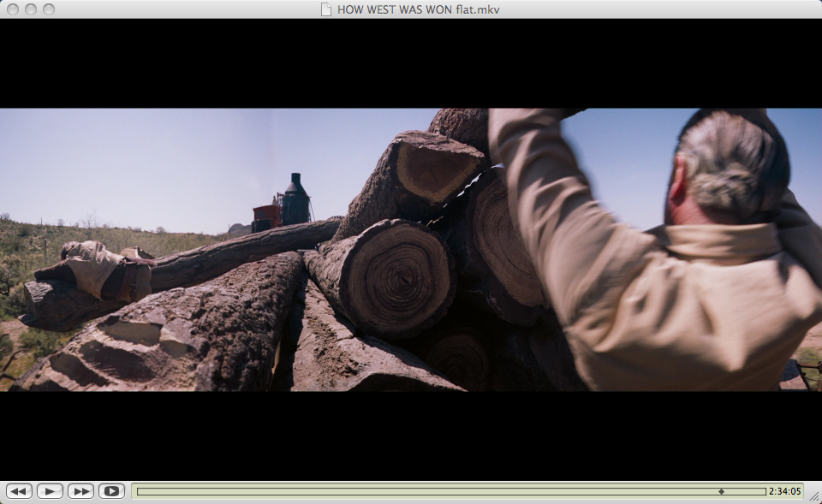Click the fast forward button
This screenshot has width=822, height=504.
click(x=80, y=491)
